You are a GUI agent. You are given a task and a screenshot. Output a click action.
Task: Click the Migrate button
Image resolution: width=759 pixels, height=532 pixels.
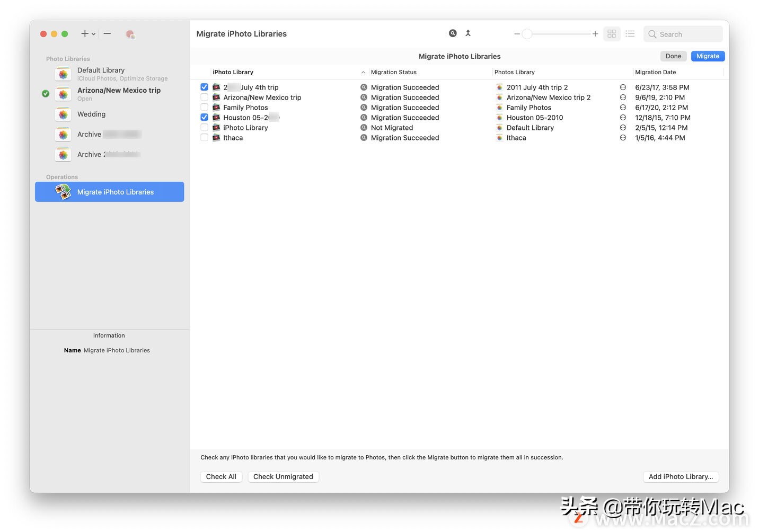click(x=708, y=56)
